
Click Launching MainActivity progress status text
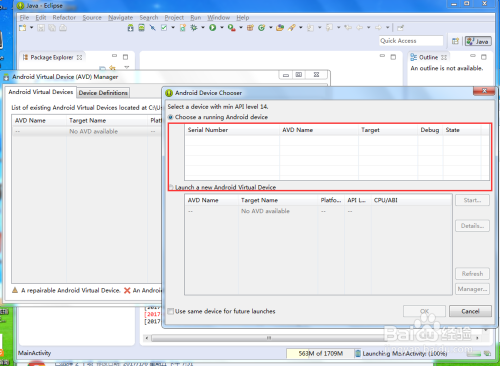click(405, 353)
